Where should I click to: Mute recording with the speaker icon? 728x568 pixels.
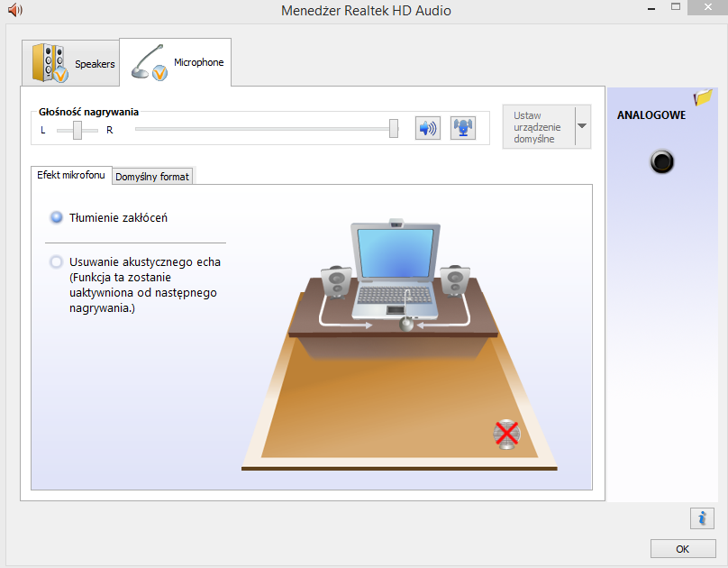[428, 128]
